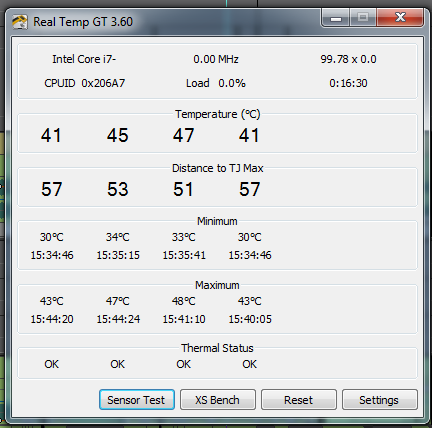Close the Real Temp GT window
This screenshot has height=428, width=432.
tap(400, 18)
